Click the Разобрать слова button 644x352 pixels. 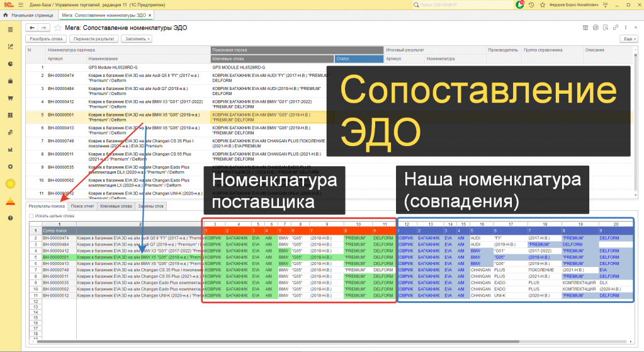(46, 38)
